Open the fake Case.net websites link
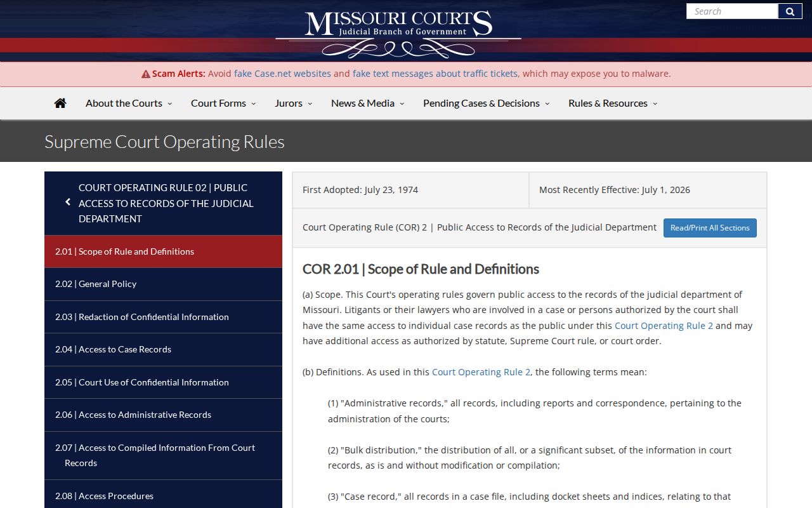 [x=282, y=74]
